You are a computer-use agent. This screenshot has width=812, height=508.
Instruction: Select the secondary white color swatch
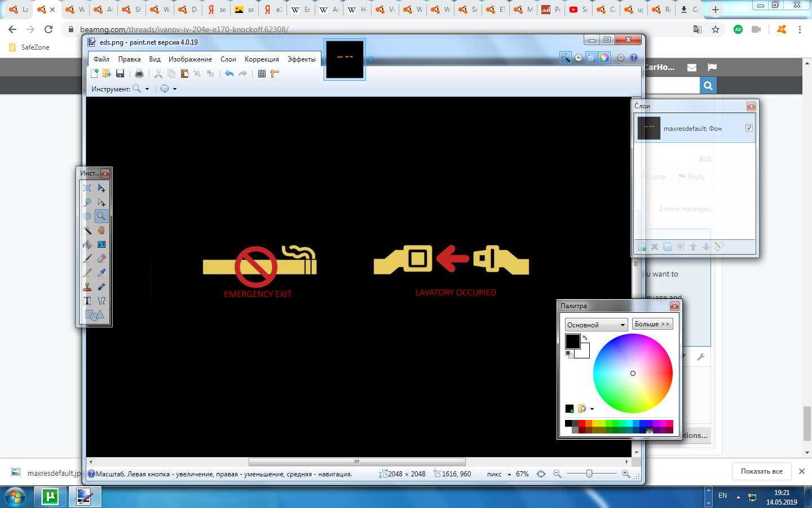tap(585, 353)
